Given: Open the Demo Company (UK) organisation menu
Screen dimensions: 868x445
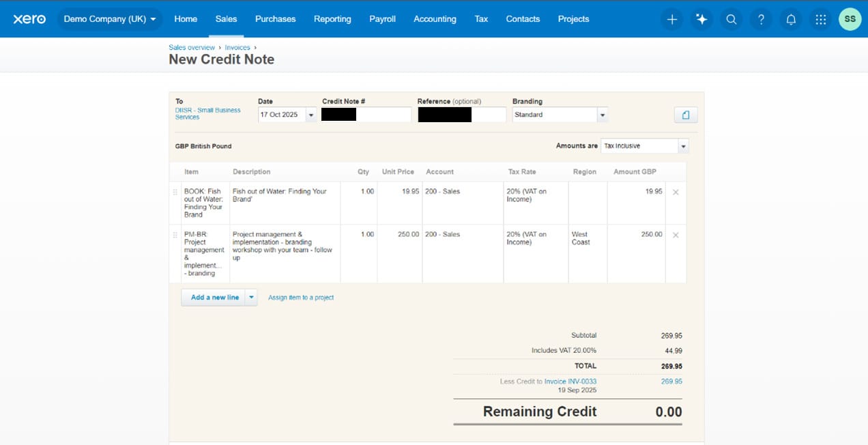Looking at the screenshot, I should pyautogui.click(x=110, y=19).
